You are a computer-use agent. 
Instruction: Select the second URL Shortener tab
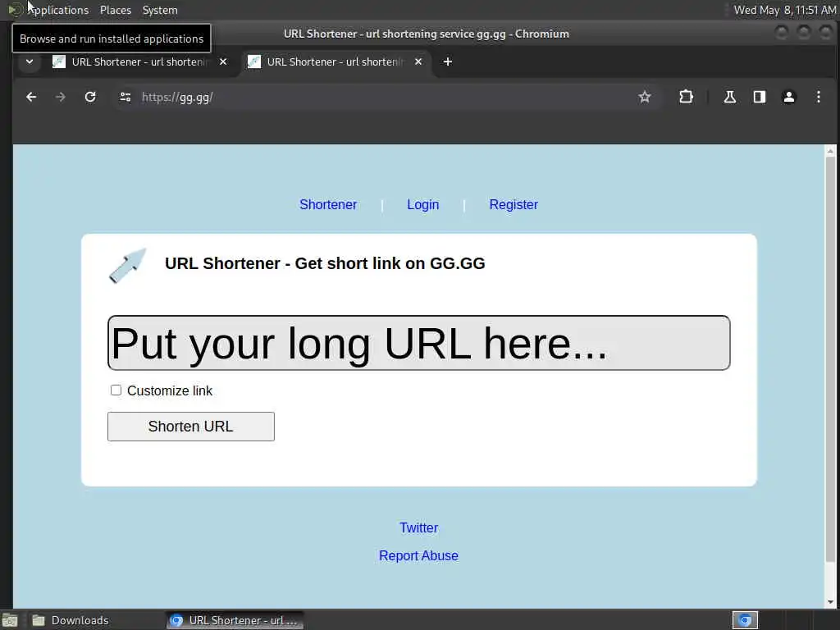click(335, 62)
